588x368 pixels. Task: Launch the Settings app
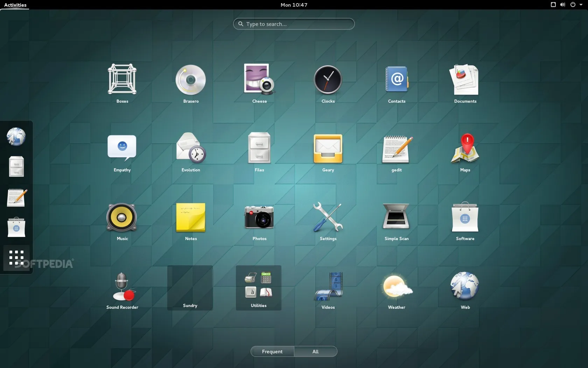tap(328, 217)
